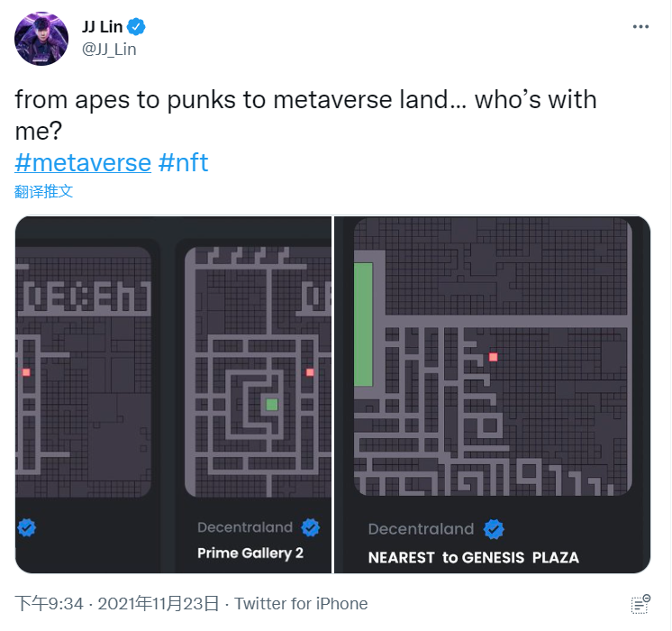This screenshot has height=631, width=672.
Task: Click the Twitter for iPhone source link
Action: click(x=301, y=603)
